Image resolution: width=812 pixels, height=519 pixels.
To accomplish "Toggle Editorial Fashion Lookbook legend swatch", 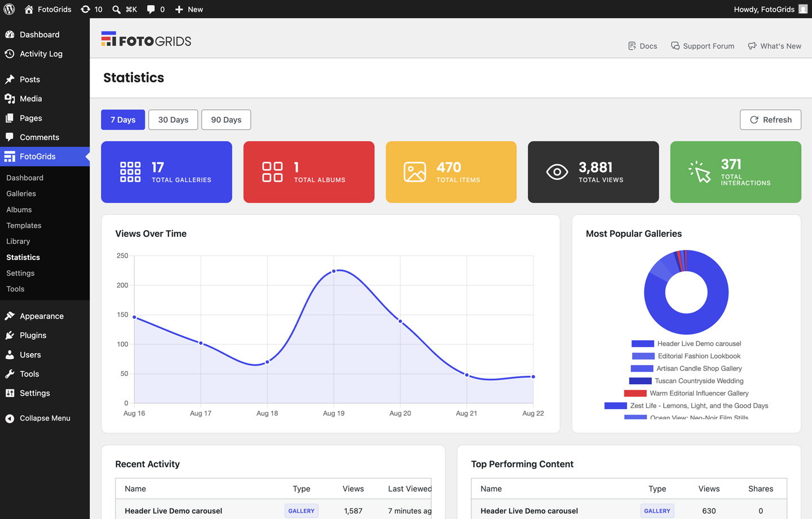I will (x=643, y=356).
